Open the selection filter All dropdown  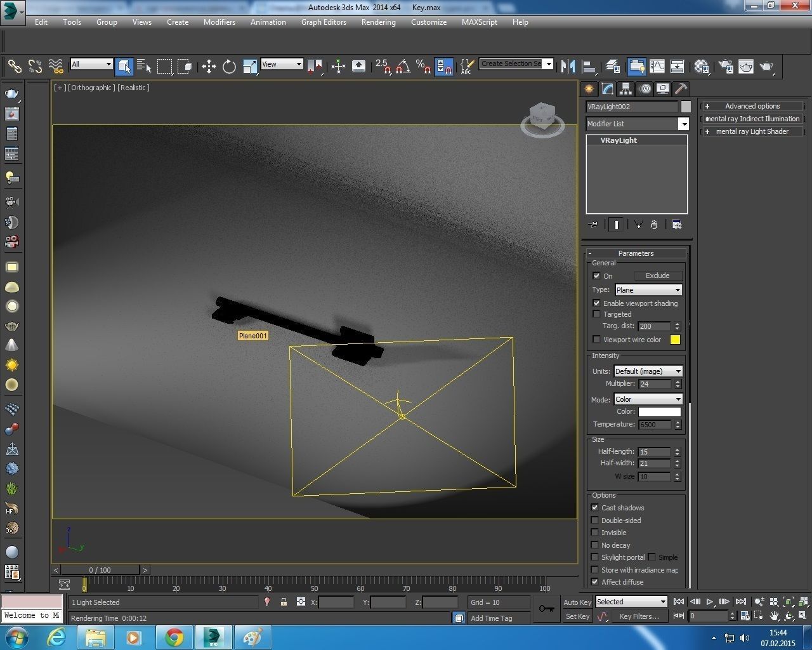(91, 64)
